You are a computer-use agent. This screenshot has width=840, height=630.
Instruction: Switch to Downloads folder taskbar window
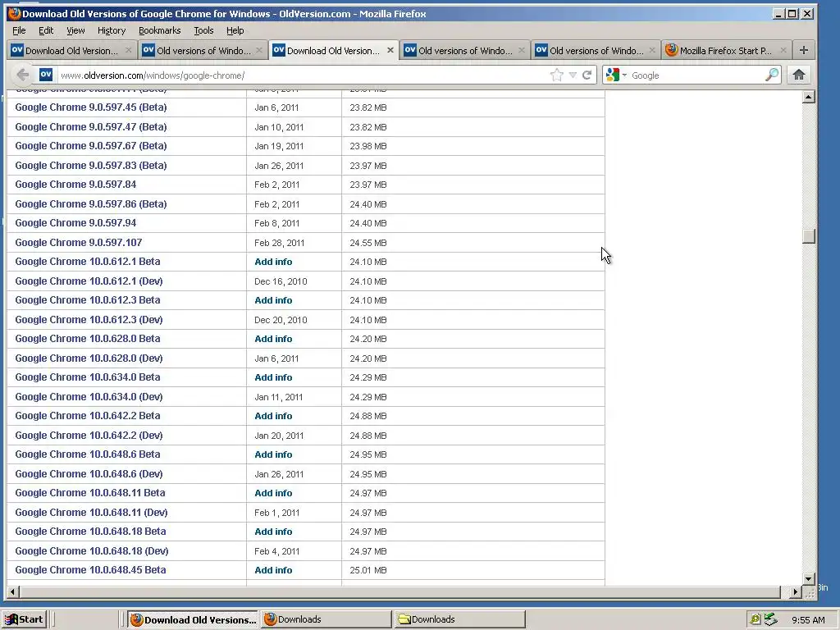459,620
